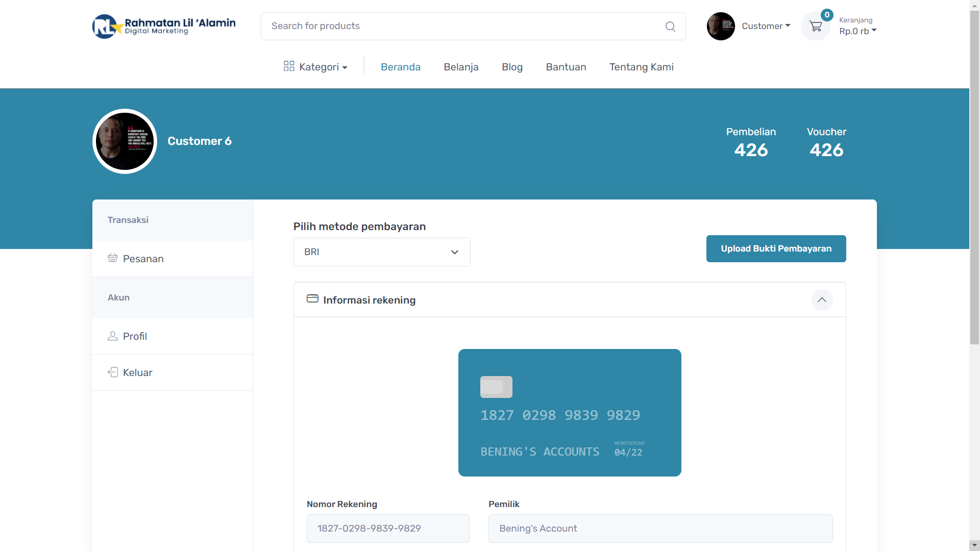Collapse the Informasi rekening panel

[x=822, y=300]
